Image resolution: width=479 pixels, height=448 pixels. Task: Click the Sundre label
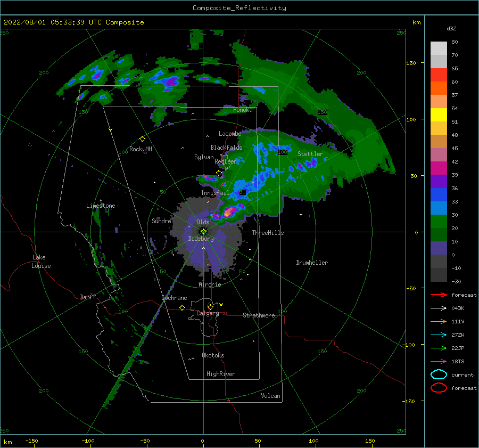(x=161, y=221)
